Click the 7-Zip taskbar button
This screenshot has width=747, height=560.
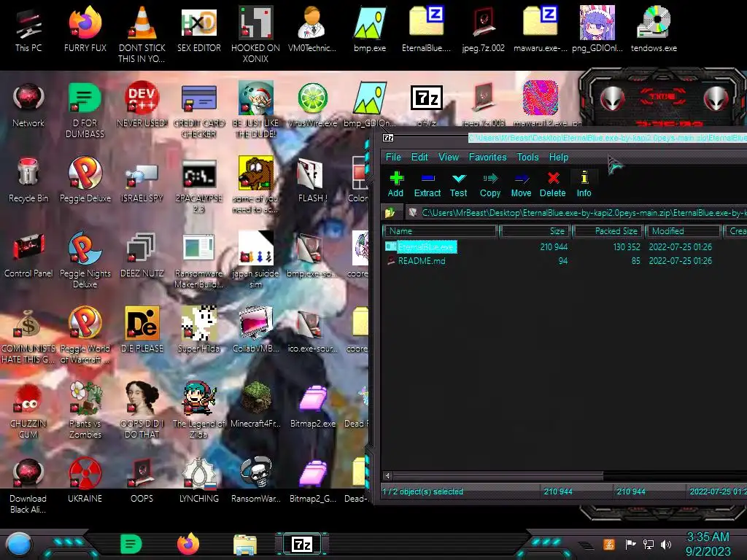(x=302, y=544)
